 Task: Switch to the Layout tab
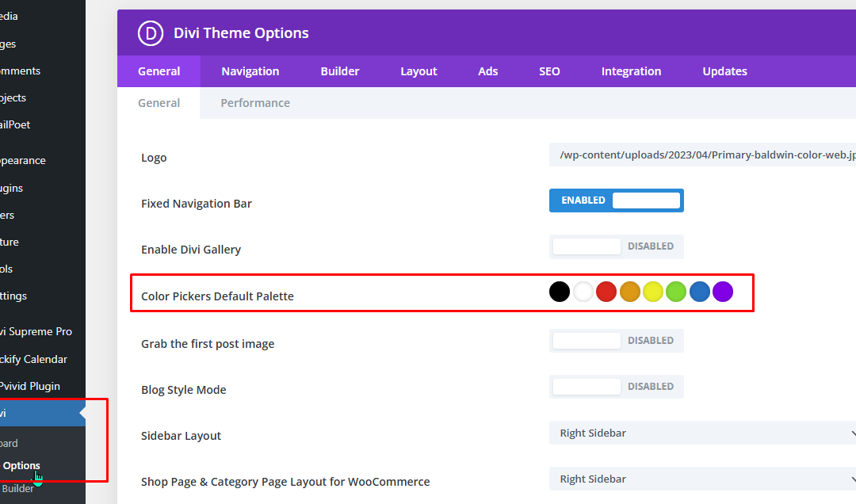418,71
